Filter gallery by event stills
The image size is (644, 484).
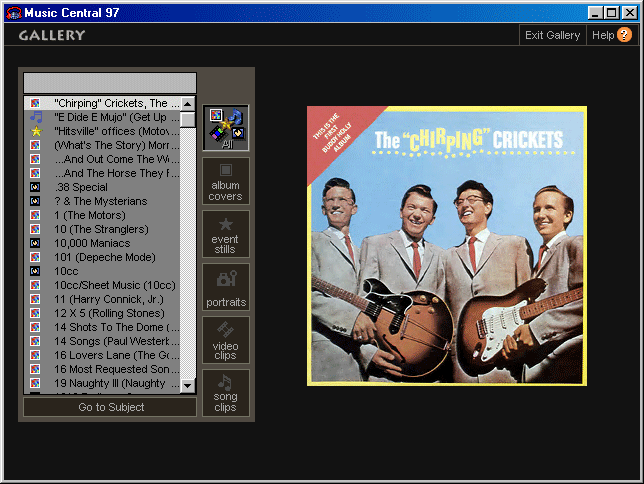(225, 234)
